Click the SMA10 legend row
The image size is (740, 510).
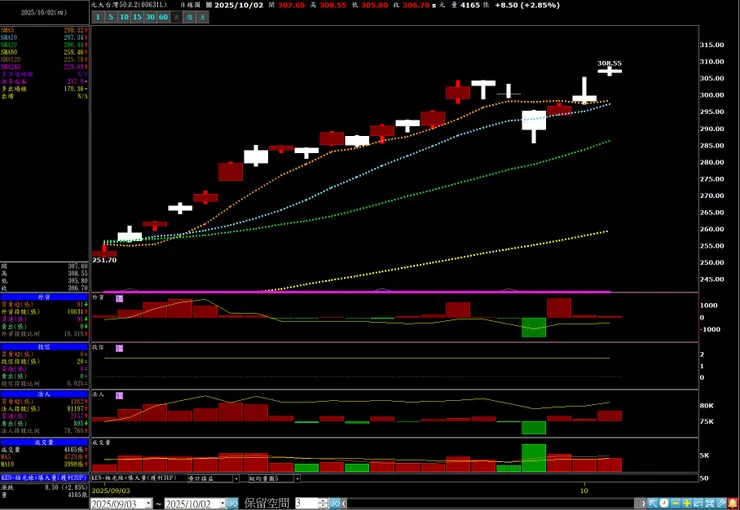(x=44, y=38)
